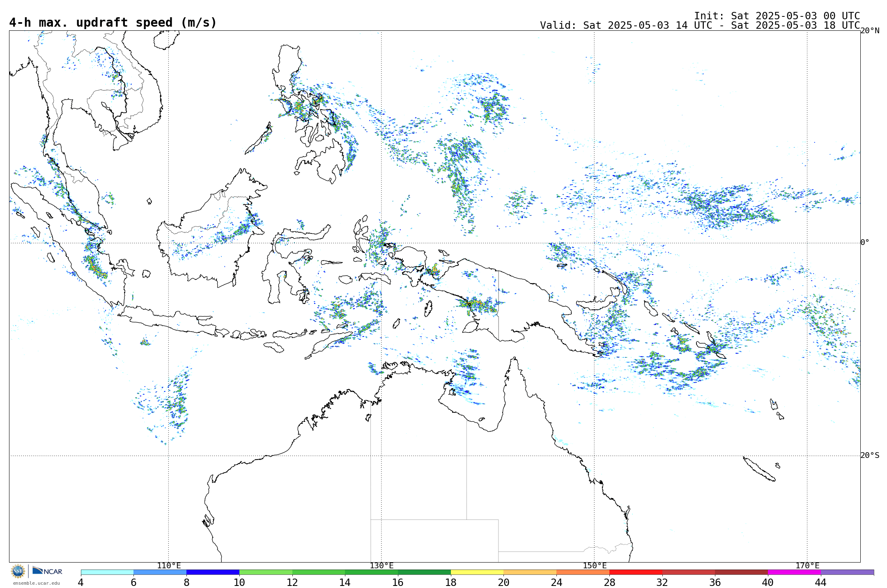Click the light blue 6–8 m/s swatch
This screenshot has height=588, width=887.
[160, 572]
